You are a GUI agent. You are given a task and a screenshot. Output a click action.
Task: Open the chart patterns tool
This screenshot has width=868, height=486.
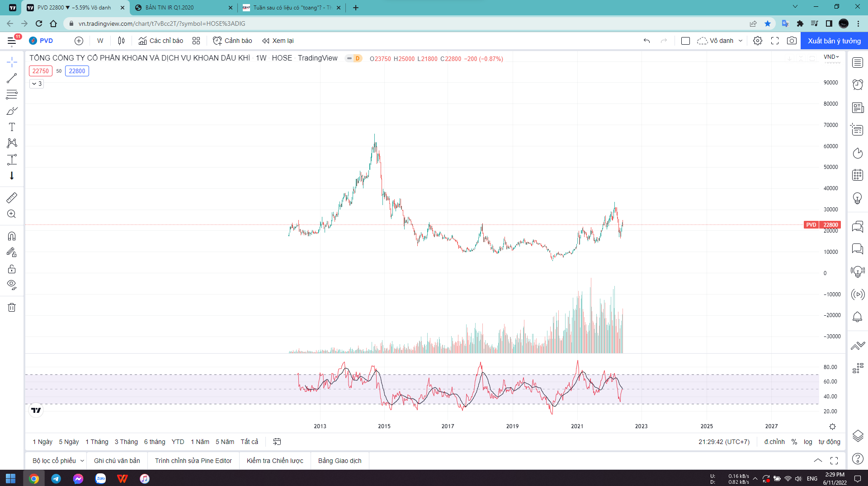(12, 143)
